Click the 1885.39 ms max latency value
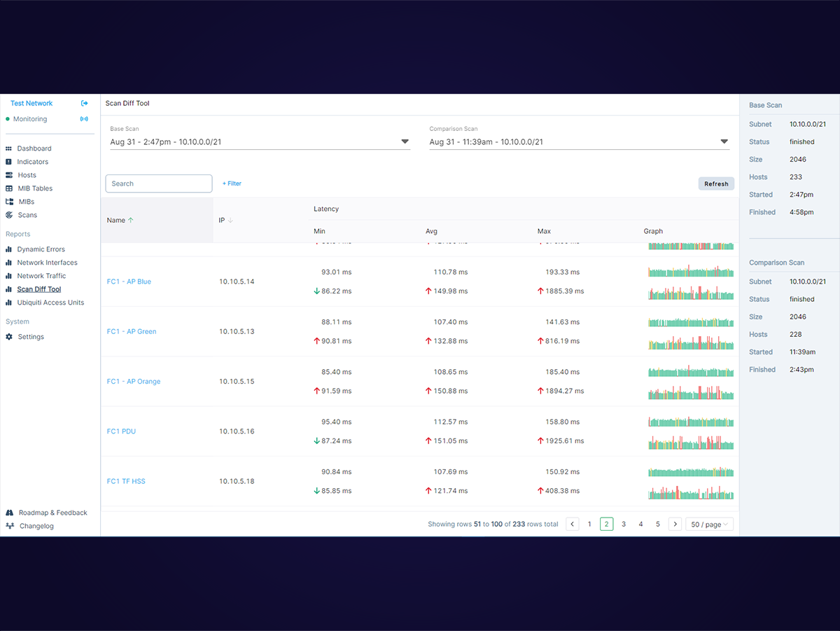Image resolution: width=840 pixels, height=631 pixels. click(x=564, y=291)
